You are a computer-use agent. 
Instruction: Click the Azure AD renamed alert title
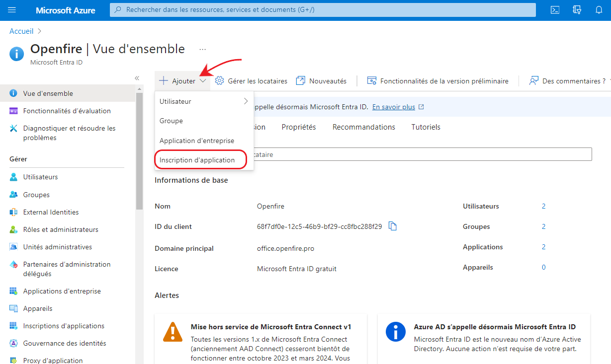(x=495, y=327)
